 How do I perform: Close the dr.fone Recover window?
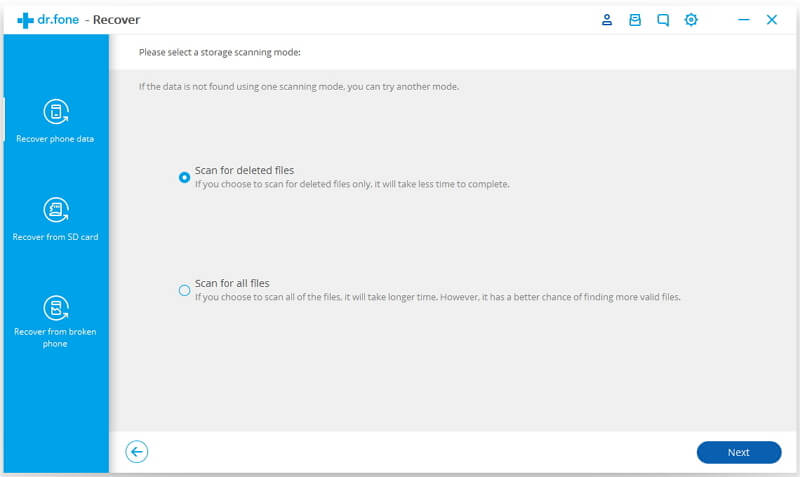772,19
